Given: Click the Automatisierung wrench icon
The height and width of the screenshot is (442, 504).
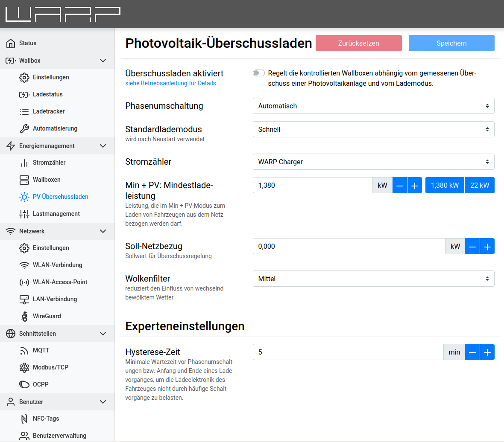Looking at the screenshot, I should [x=24, y=129].
